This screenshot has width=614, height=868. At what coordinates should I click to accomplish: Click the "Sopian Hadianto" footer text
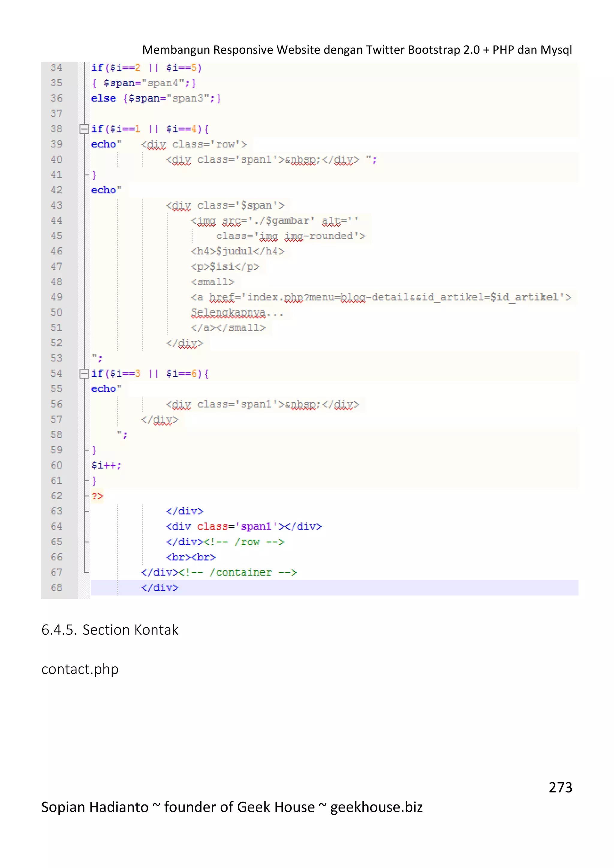tap(95, 807)
